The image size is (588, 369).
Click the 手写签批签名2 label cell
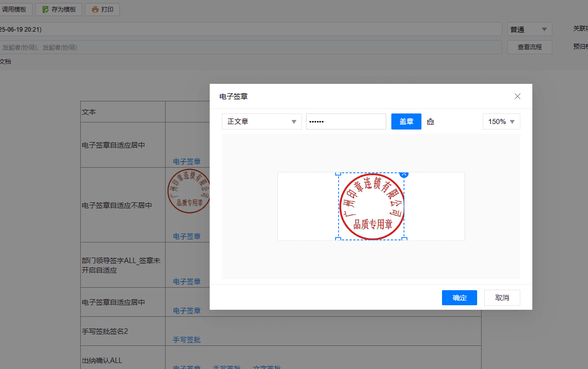[x=123, y=331]
